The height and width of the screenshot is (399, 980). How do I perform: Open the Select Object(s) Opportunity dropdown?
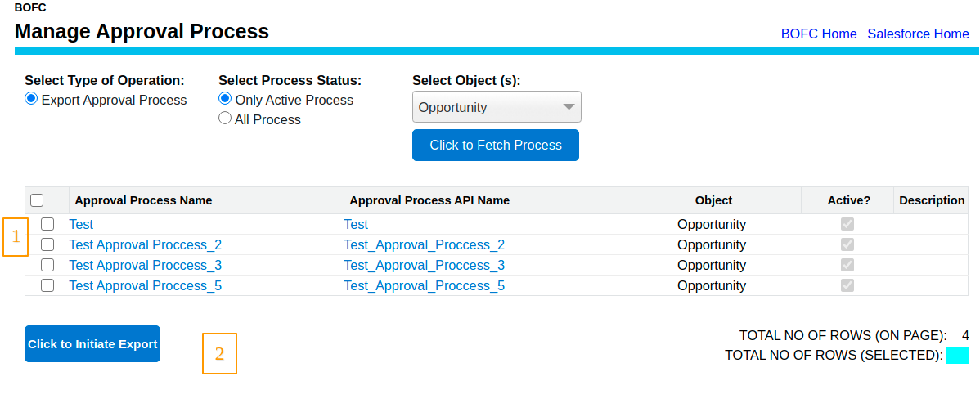click(497, 107)
